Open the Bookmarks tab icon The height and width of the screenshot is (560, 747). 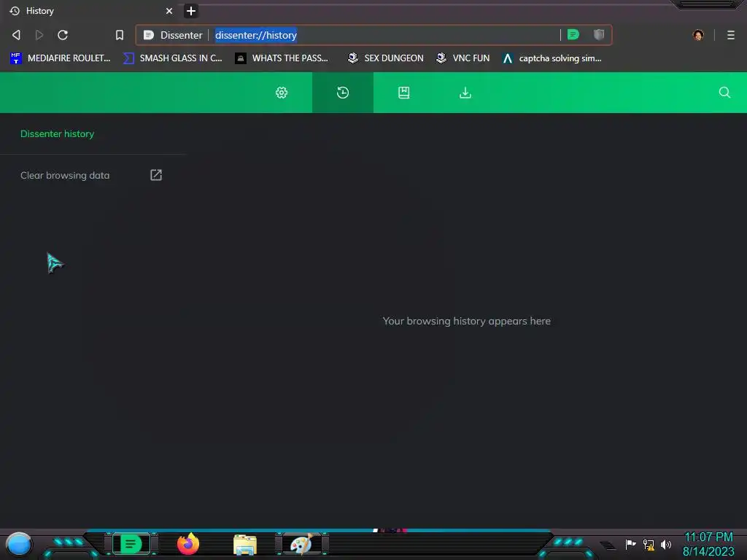coord(404,93)
